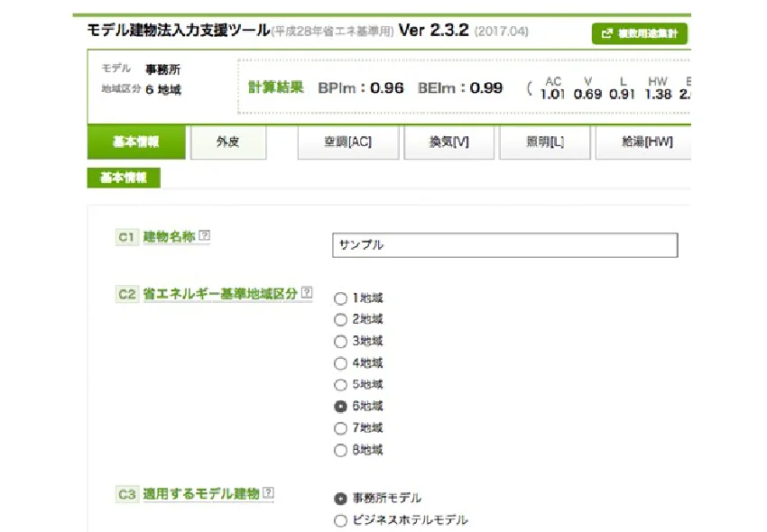Click the main 基本情報 tab
Viewport: 767px width, 532px height.
click(x=136, y=142)
